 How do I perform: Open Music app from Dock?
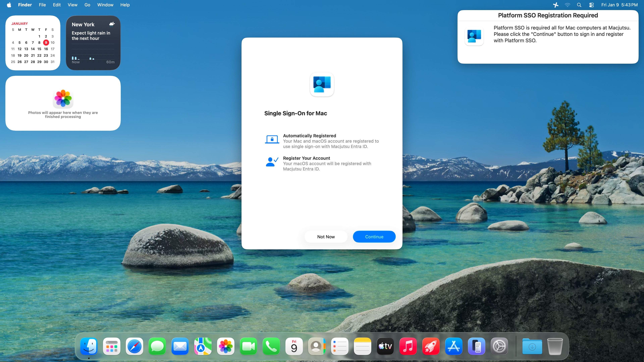[408, 346]
